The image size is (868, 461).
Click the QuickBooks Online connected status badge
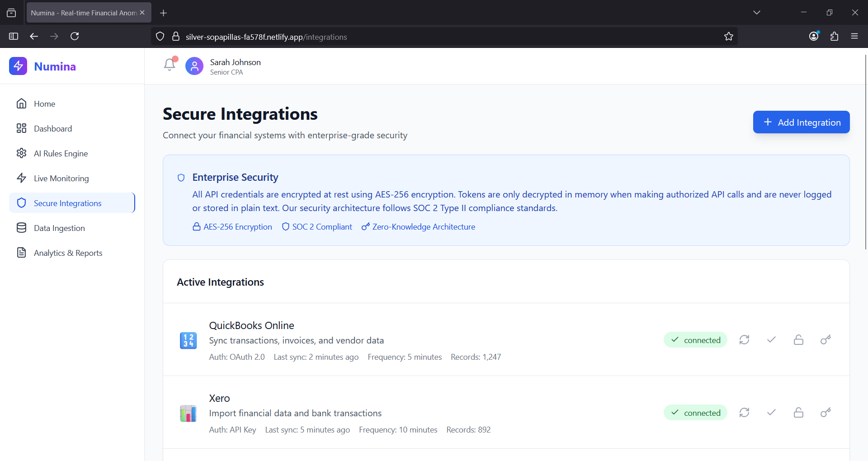pos(695,340)
